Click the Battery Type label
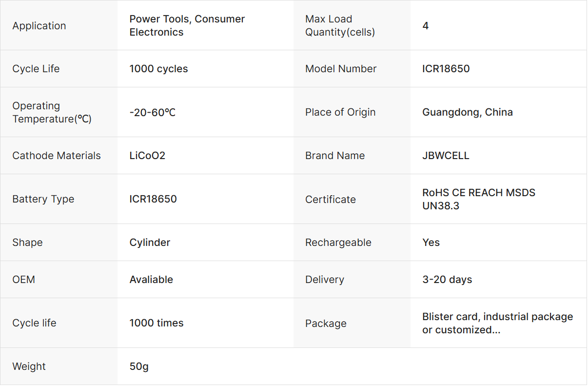This screenshot has width=588, height=386. [43, 199]
